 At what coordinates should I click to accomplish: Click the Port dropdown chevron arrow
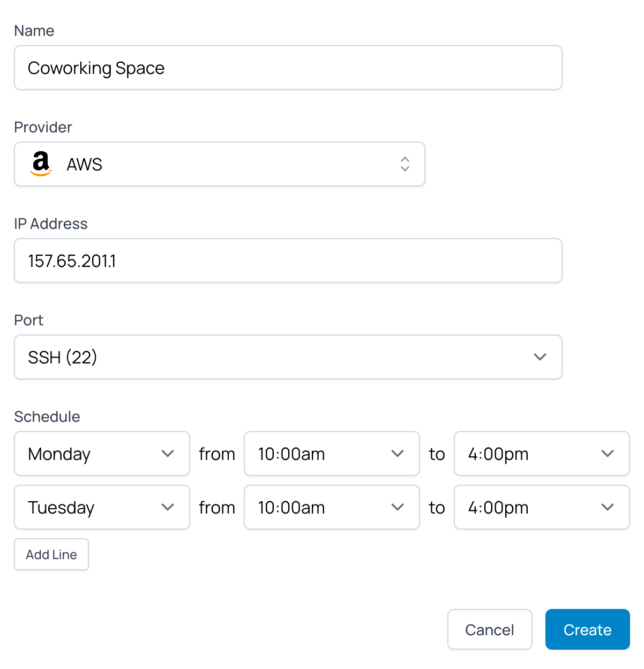click(540, 357)
